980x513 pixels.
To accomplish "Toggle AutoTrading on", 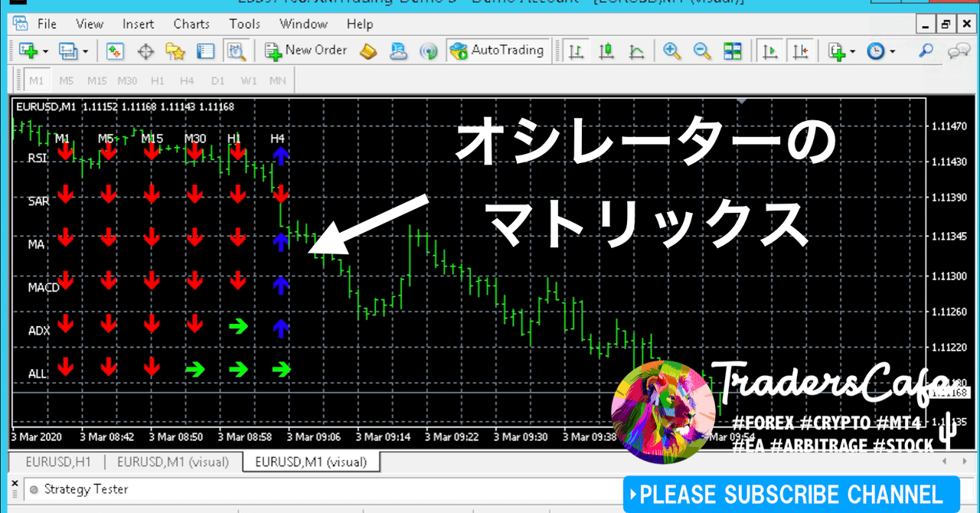I will click(x=498, y=51).
